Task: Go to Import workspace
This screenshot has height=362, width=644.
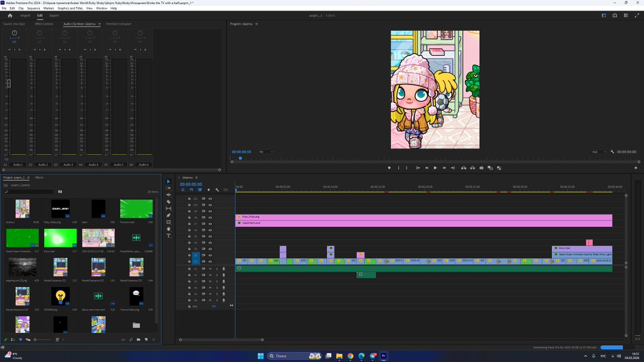Action: (25, 16)
